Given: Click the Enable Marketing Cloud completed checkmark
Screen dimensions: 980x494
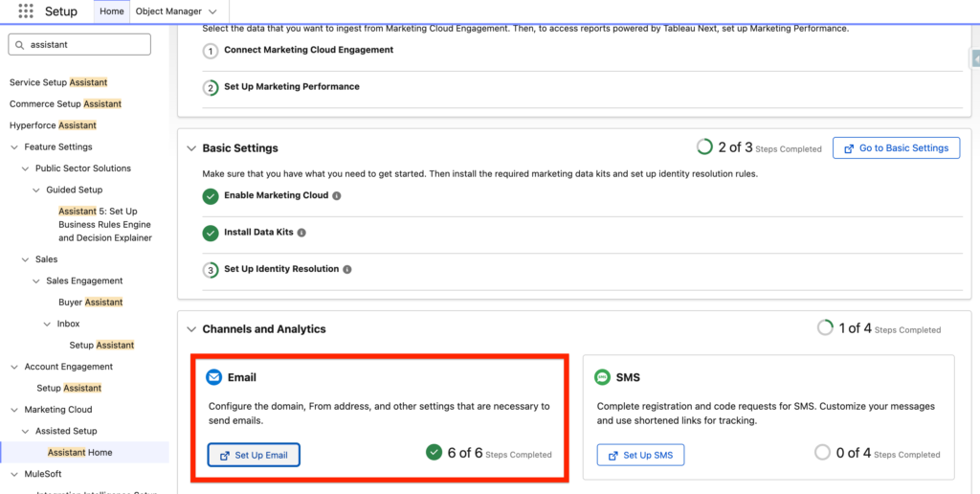Looking at the screenshot, I should (211, 196).
